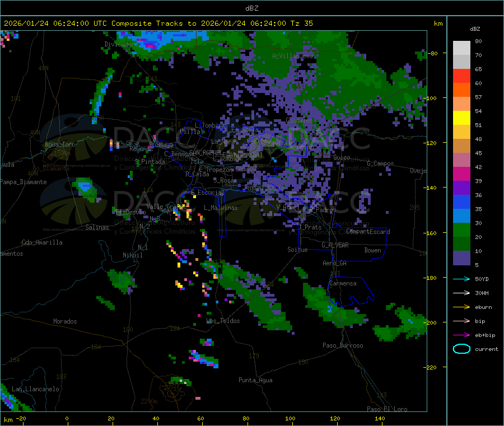Click the '0' tick label on the bottom axis
This screenshot has width=504, height=426.
(67, 419)
